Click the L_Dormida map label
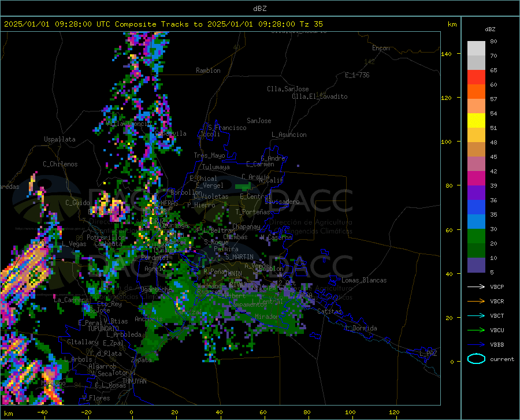 tap(361, 328)
